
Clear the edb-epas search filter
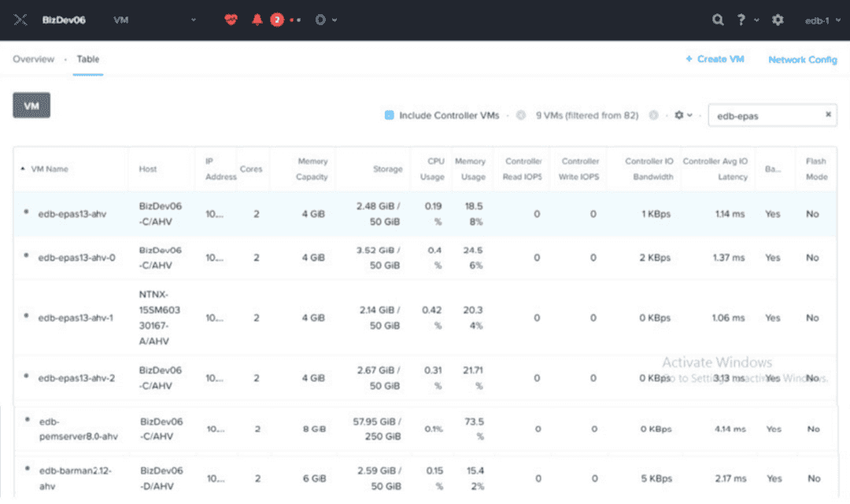828,115
